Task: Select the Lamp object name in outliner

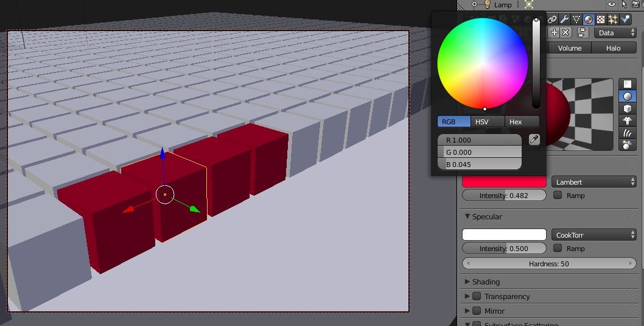Action: click(503, 4)
